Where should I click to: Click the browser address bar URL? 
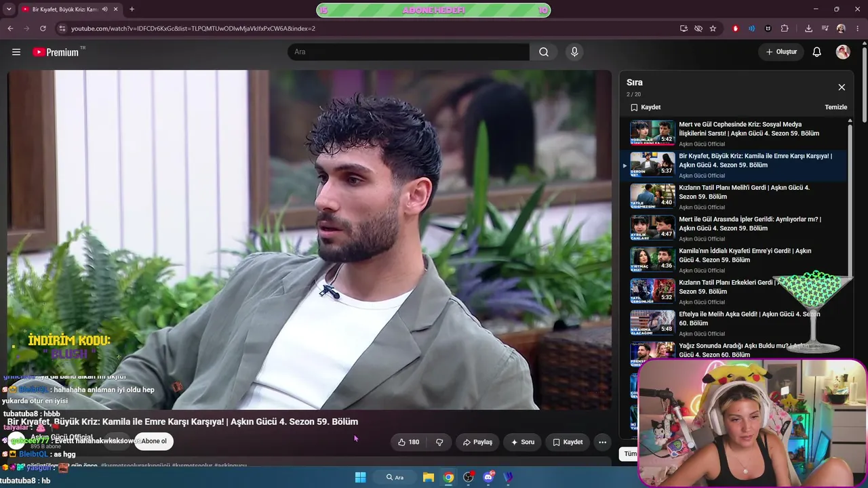pyautogui.click(x=193, y=28)
